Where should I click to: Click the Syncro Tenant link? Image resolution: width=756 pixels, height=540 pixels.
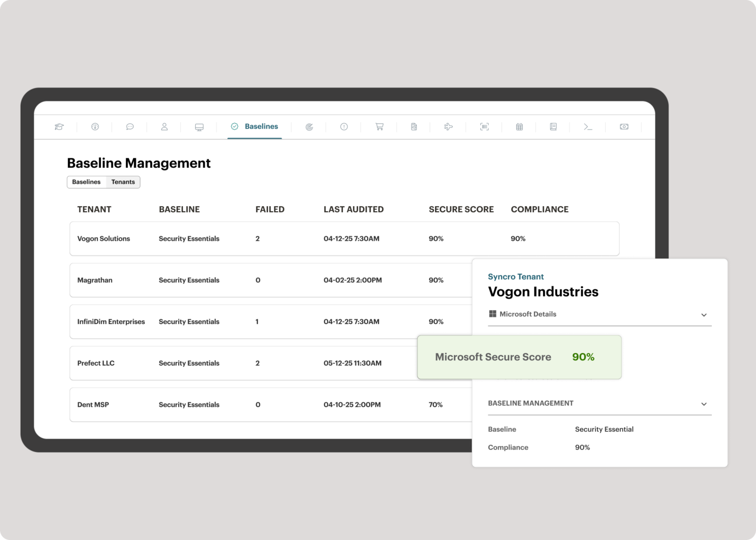point(515,277)
